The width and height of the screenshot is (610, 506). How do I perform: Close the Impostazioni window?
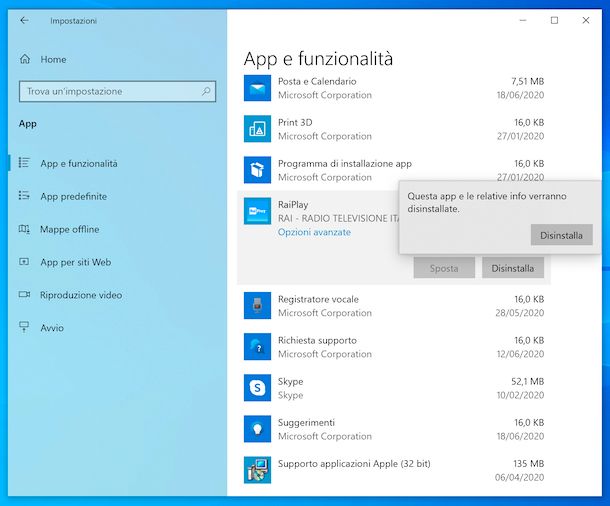tap(585, 20)
